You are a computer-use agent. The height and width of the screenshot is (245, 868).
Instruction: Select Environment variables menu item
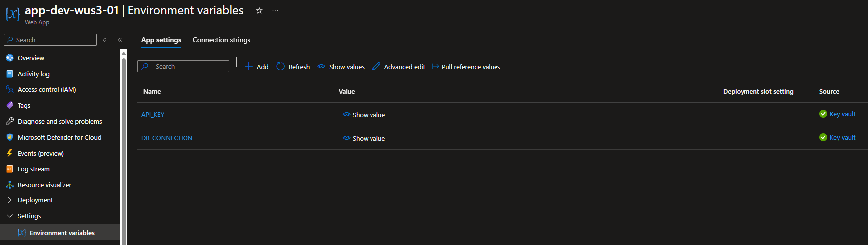click(60, 232)
